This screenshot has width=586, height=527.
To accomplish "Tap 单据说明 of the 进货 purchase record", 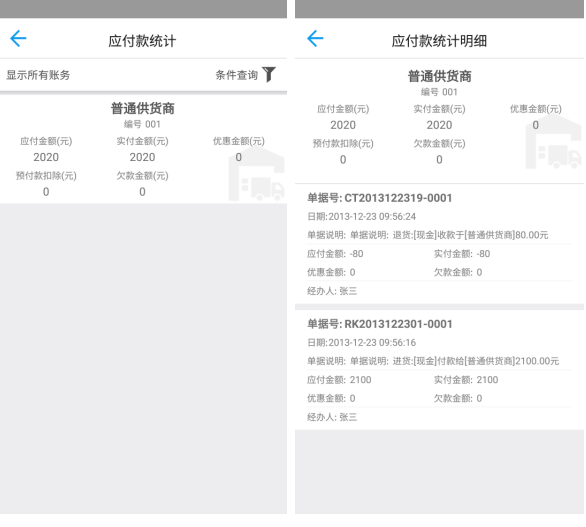I will [x=433, y=361].
